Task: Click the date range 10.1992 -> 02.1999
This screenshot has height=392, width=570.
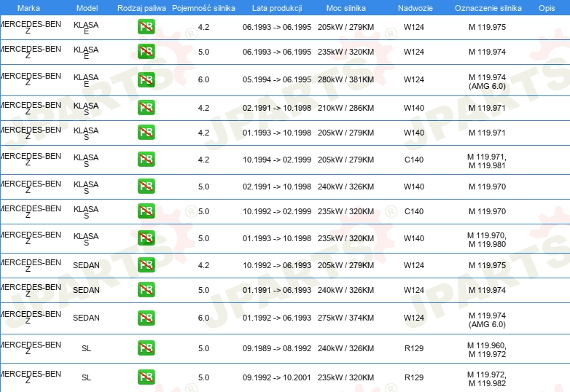Action: click(x=277, y=211)
